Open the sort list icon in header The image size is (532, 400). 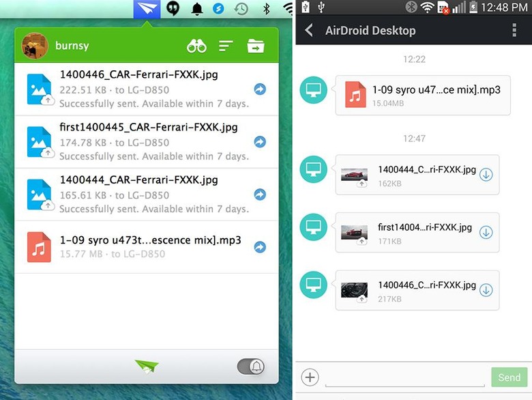pos(226,46)
